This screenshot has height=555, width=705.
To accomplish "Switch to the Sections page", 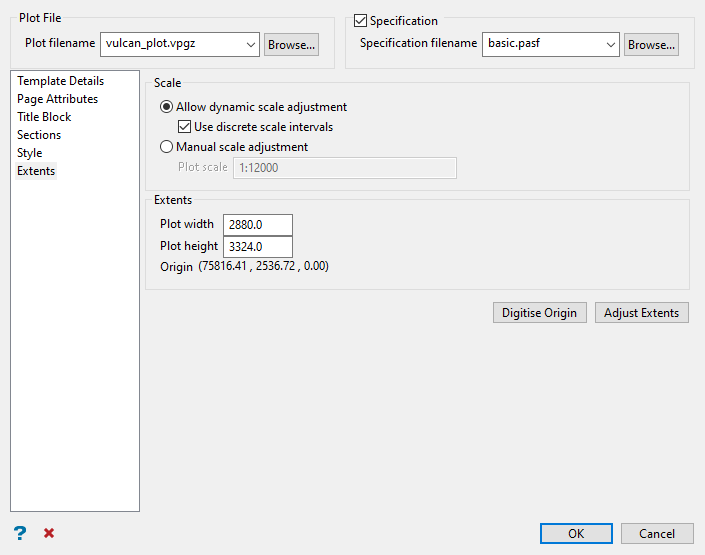I will [x=39, y=135].
